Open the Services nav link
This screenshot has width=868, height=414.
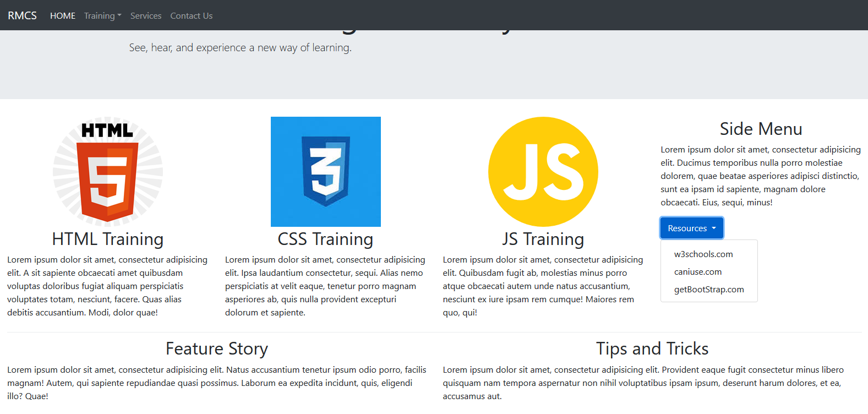146,16
